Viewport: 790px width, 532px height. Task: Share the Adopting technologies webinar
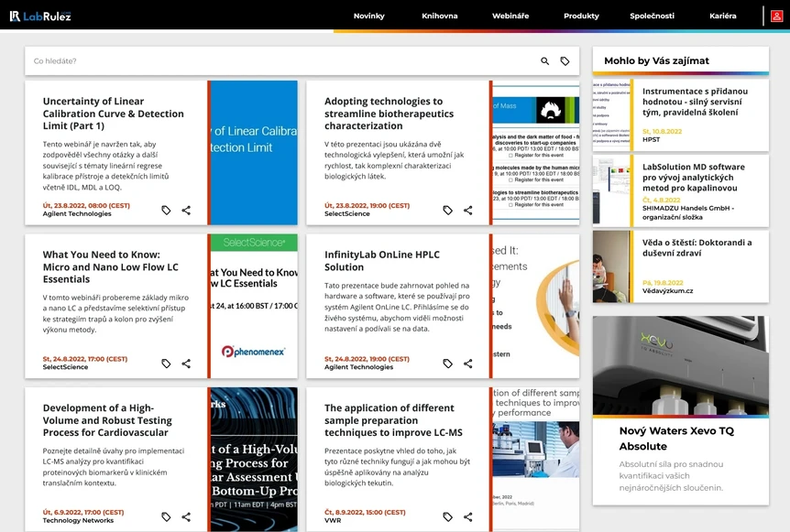coord(468,210)
